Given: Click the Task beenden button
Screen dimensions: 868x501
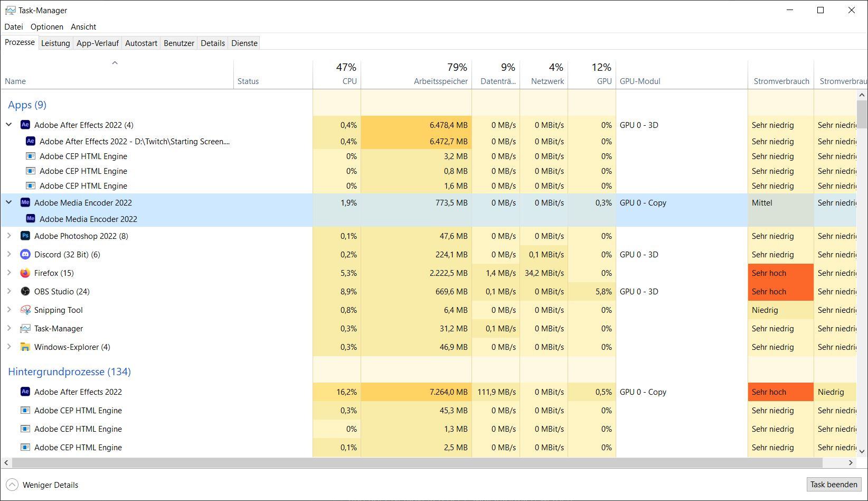Looking at the screenshot, I should coord(834,485).
